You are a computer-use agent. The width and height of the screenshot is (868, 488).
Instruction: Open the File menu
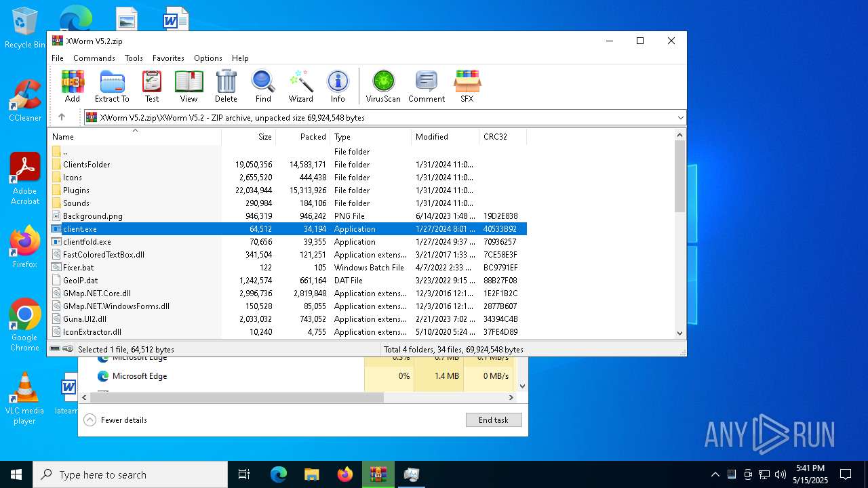(58, 58)
